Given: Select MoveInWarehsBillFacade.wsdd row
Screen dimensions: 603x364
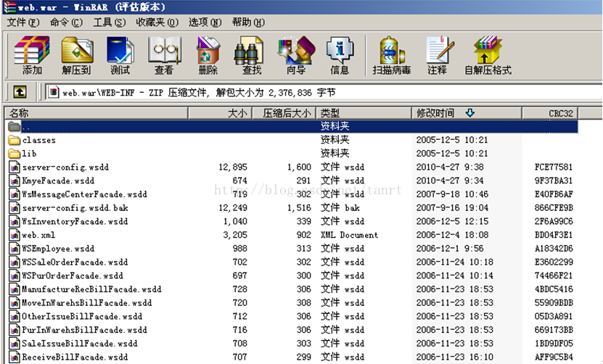Looking at the screenshot, I should [291, 303].
